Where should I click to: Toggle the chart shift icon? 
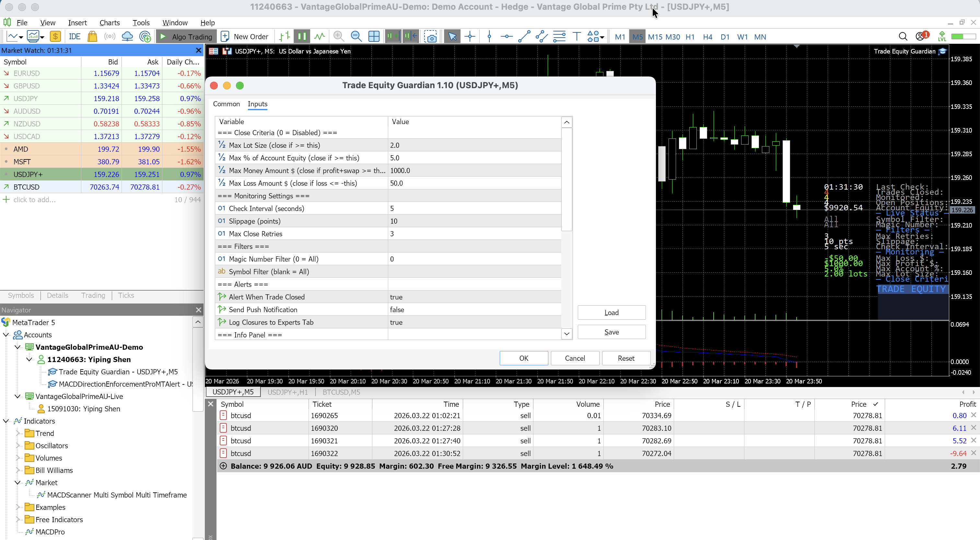click(411, 37)
